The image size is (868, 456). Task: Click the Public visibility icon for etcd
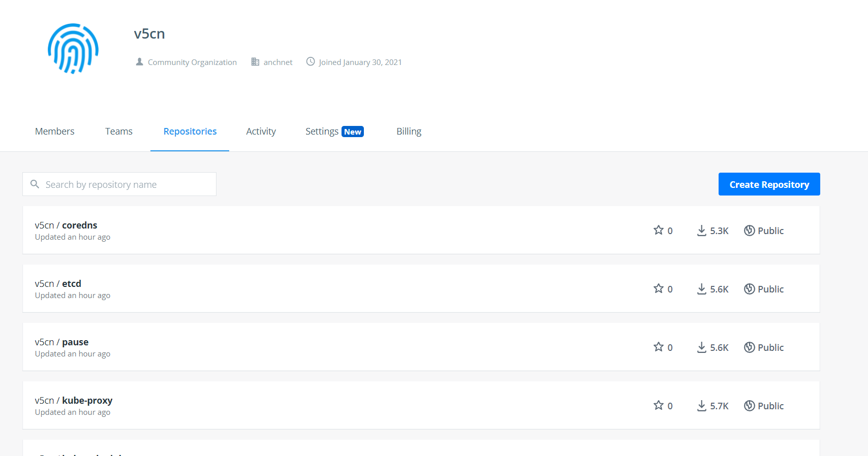click(750, 289)
